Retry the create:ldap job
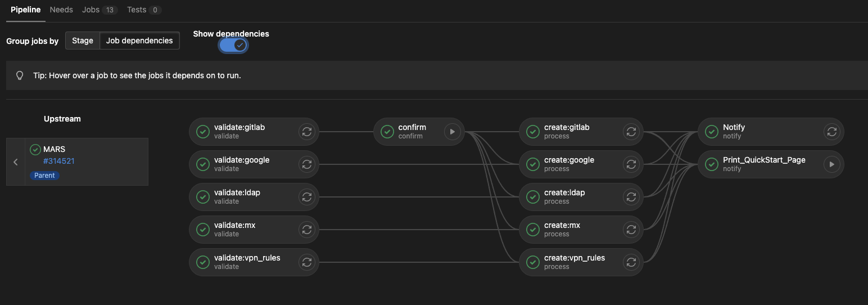The height and width of the screenshot is (305, 868). (631, 197)
